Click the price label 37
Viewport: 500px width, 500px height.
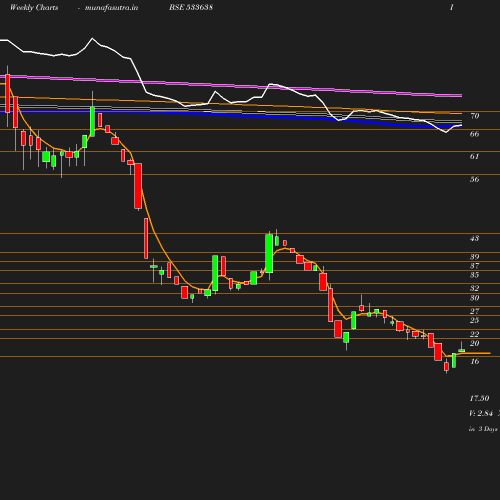tap(475, 266)
